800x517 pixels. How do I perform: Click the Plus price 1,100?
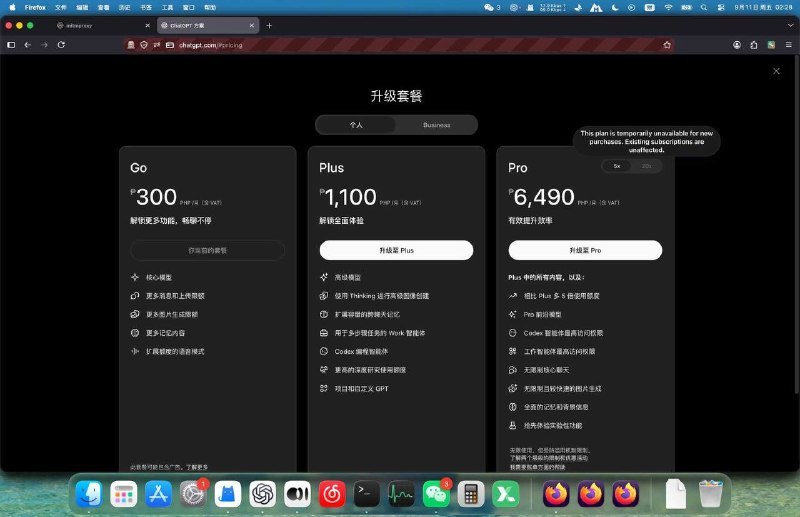point(351,197)
